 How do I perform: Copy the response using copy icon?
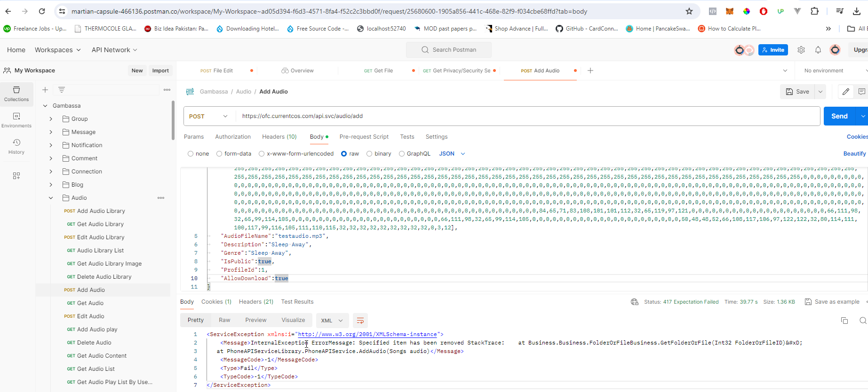[x=844, y=321]
